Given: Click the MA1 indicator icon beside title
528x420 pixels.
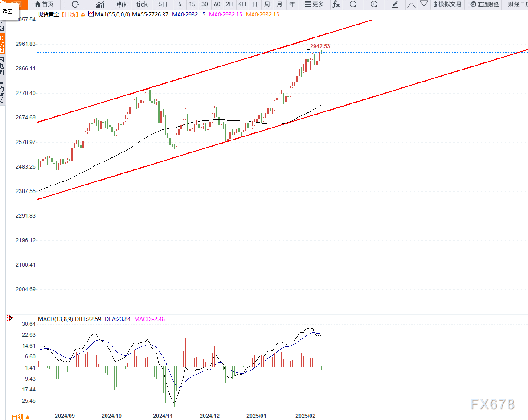Looking at the screenshot, I should click(91, 14).
